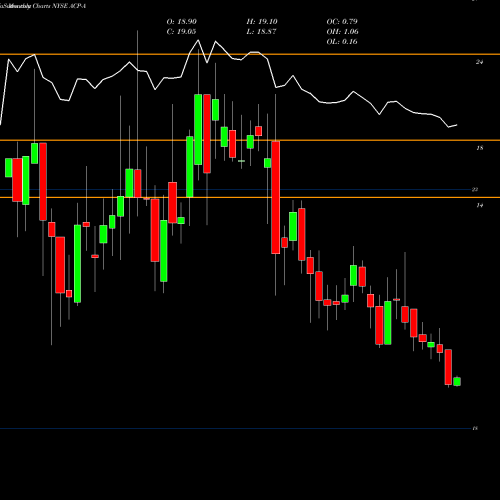
Task: Select the OC: 0.79 statistic
Action: coord(342,22)
